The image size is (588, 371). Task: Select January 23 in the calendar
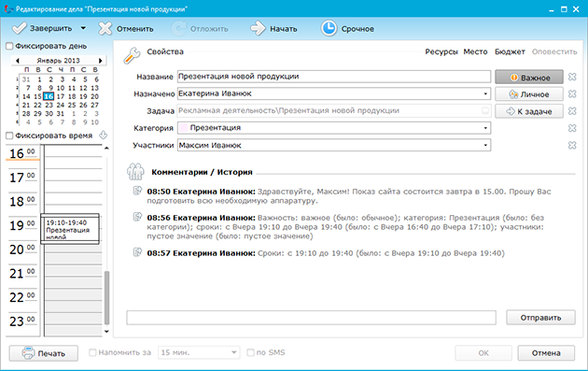(x=49, y=106)
